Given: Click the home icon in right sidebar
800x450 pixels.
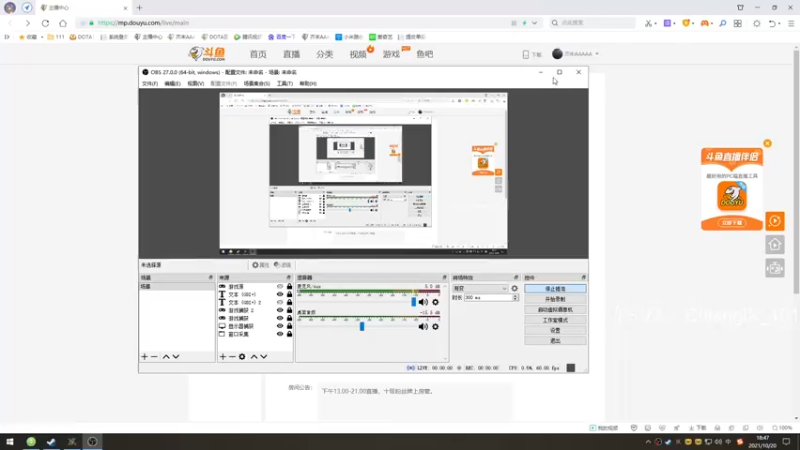Looking at the screenshot, I should pyautogui.click(x=774, y=245).
